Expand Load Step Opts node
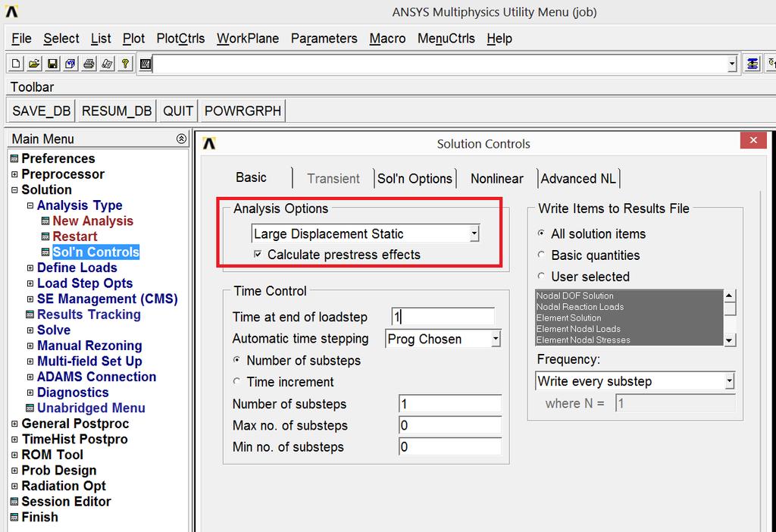Image resolution: width=776 pixels, height=532 pixels. pyautogui.click(x=30, y=283)
